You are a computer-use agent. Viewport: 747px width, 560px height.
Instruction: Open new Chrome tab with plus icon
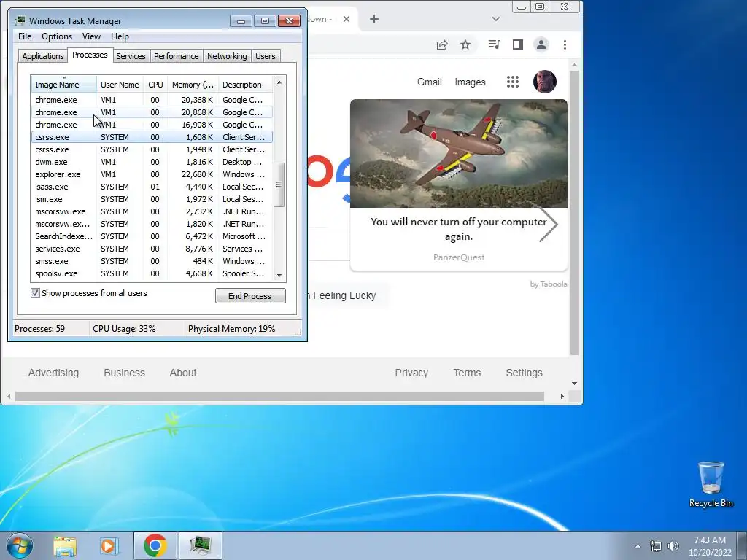(374, 19)
